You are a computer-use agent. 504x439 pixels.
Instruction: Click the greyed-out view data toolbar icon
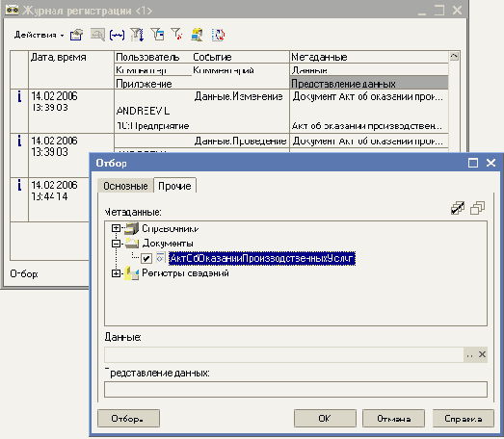click(x=97, y=35)
